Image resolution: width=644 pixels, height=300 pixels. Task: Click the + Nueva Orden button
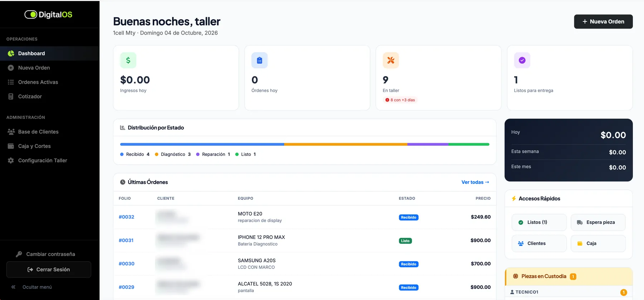point(603,21)
